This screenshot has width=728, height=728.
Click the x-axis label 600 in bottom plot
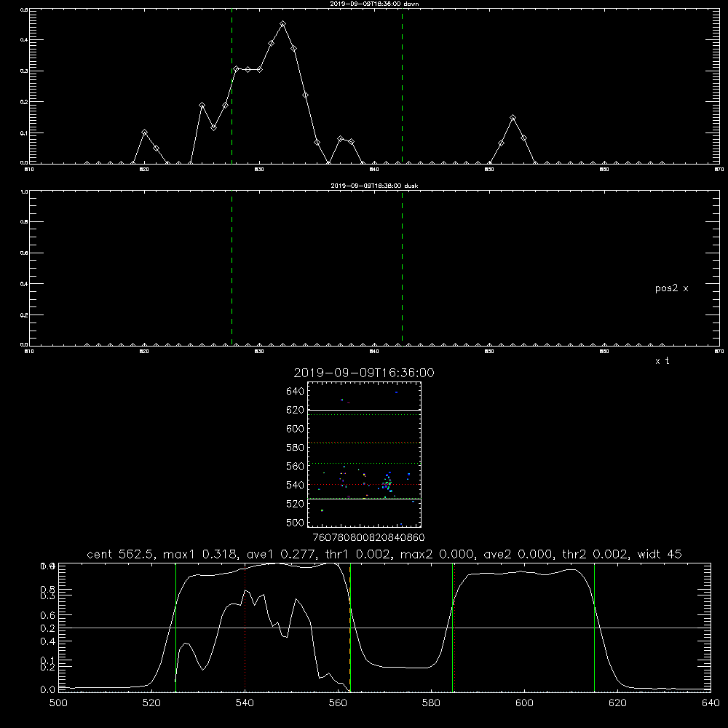pyautogui.click(x=524, y=703)
